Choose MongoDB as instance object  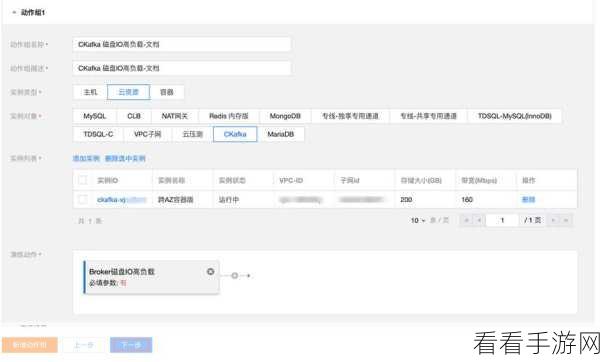(x=285, y=116)
